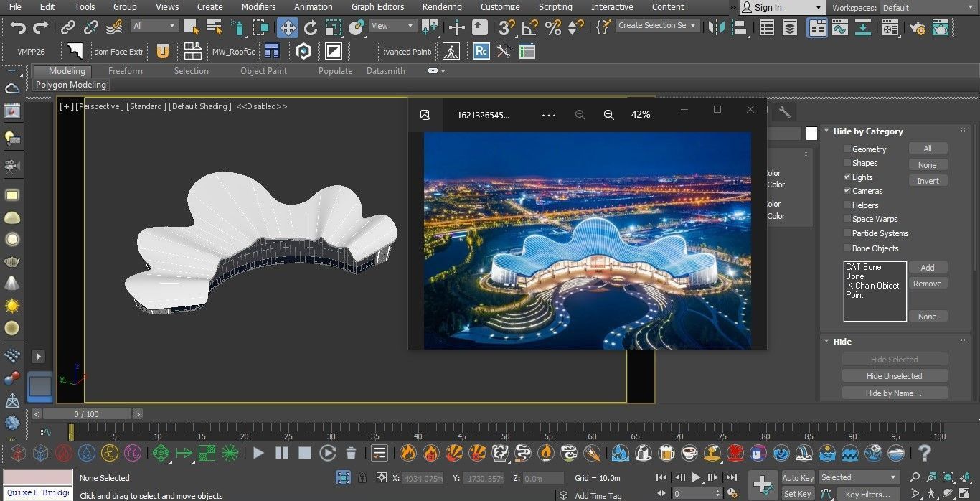
Task: Open the selection filter All dropdown
Action: [x=154, y=26]
